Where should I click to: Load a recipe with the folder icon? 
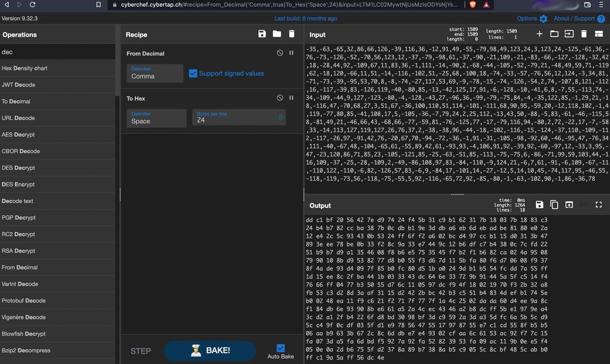[277, 34]
